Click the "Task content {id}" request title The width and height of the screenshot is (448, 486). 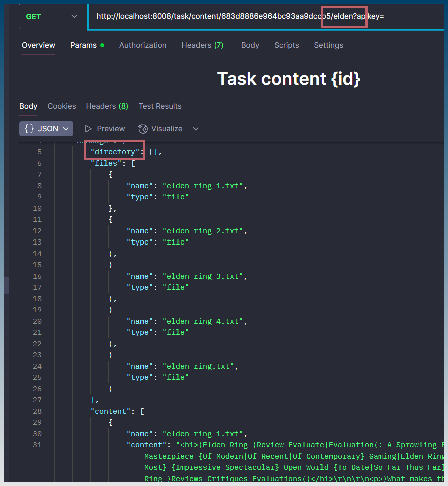pos(288,79)
